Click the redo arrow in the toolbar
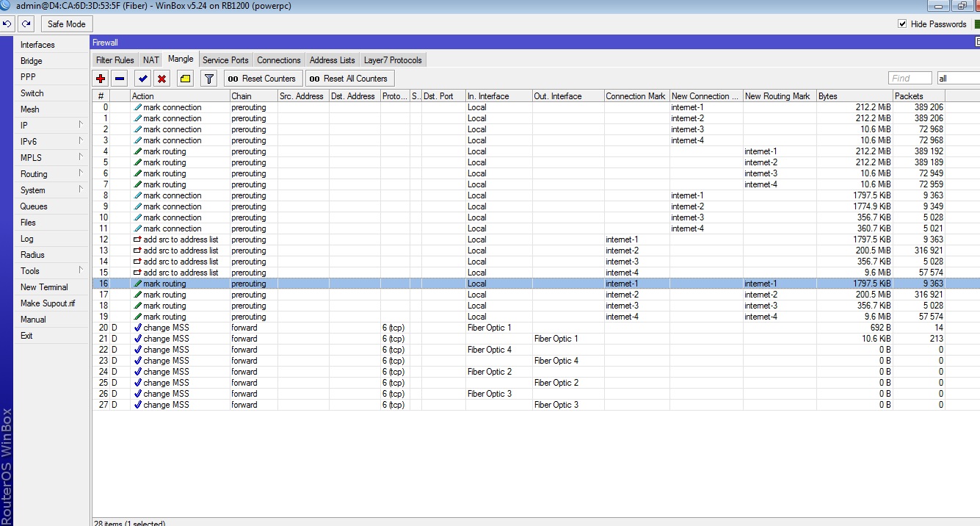 coord(26,24)
